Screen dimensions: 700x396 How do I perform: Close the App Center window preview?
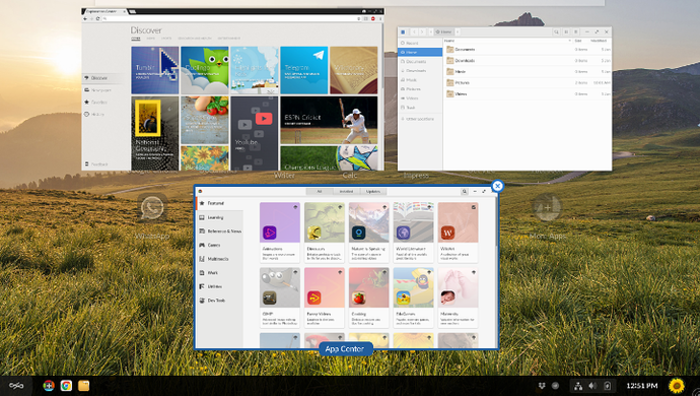[x=497, y=186]
